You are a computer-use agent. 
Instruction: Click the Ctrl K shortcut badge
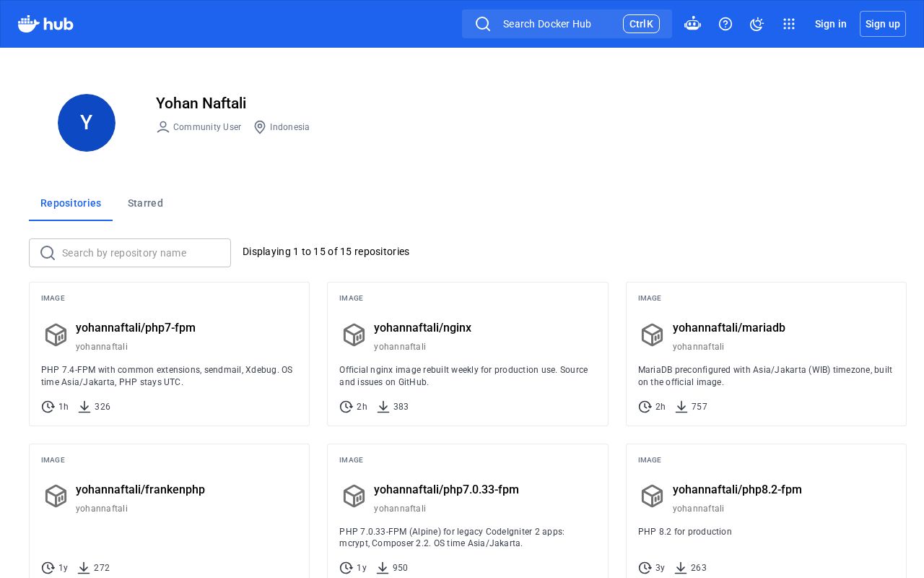641,24
